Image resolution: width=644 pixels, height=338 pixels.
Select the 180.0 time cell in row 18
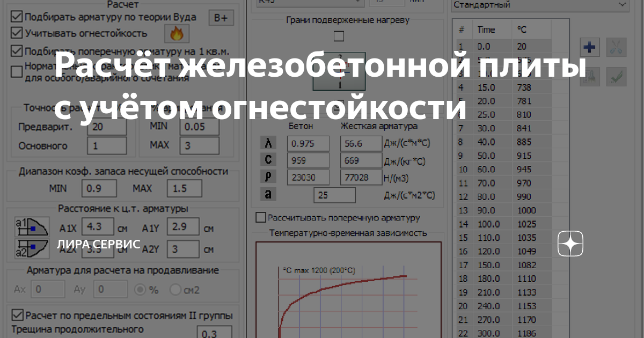point(493,278)
